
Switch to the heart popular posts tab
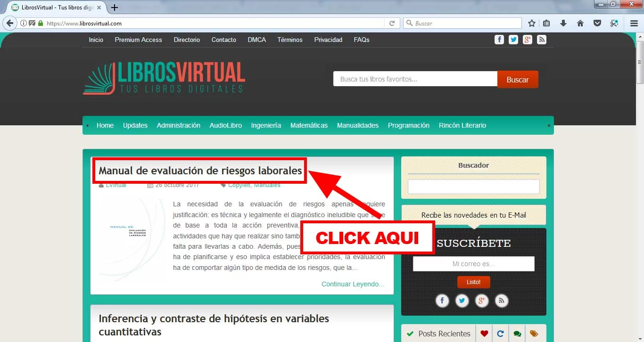(484, 334)
